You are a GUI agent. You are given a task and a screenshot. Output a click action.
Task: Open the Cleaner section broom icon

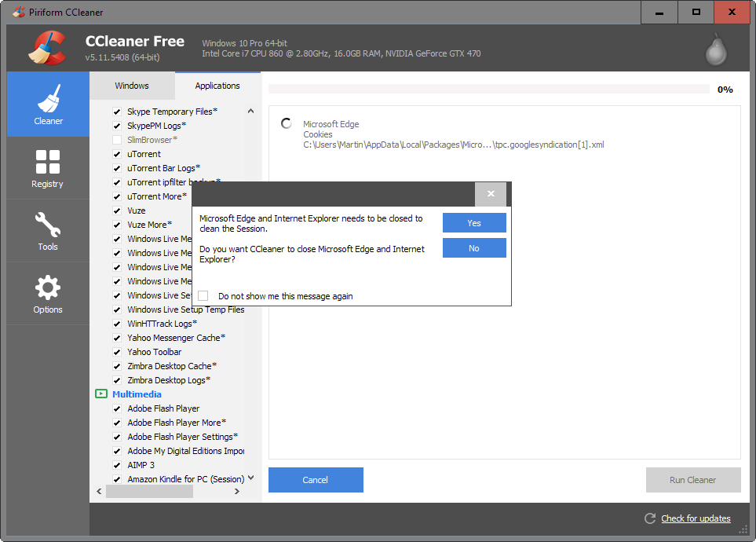point(48,99)
